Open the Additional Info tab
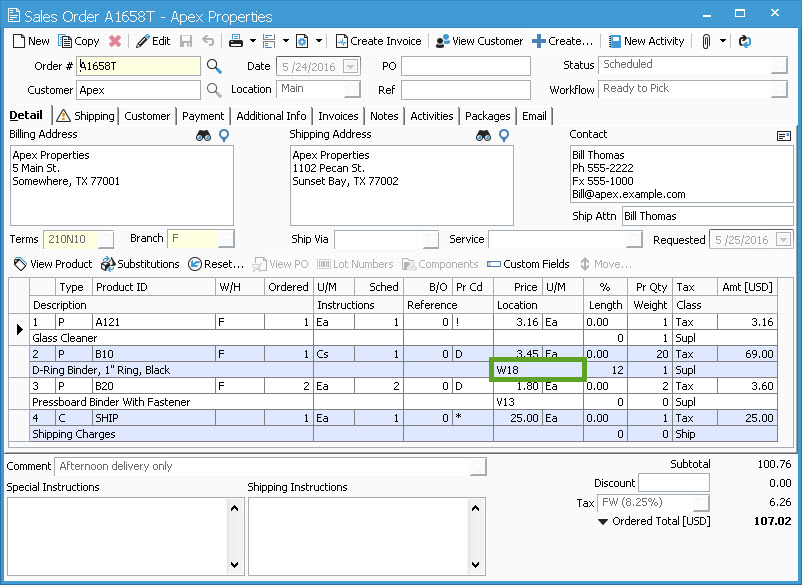 271,116
